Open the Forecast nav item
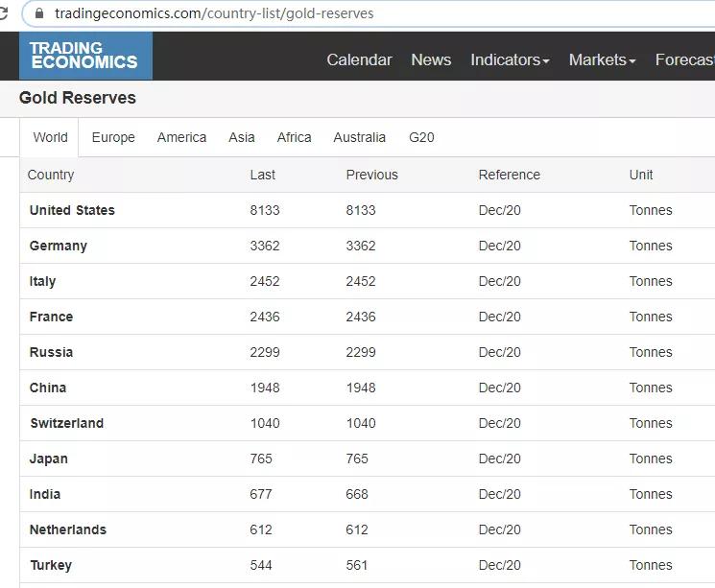 tap(685, 59)
